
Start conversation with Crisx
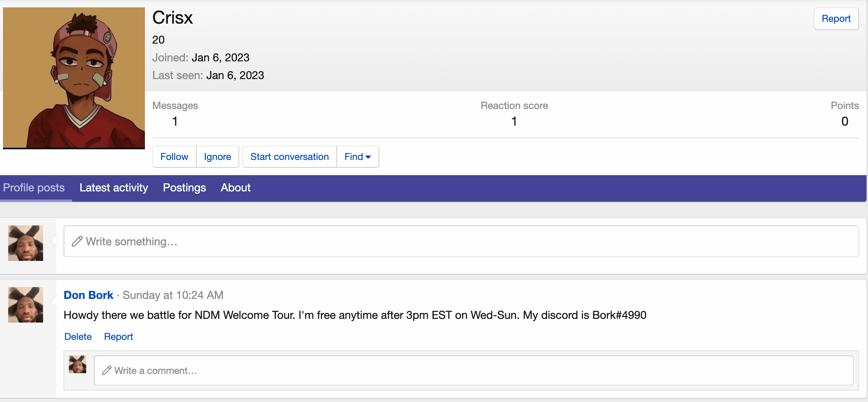(x=289, y=157)
